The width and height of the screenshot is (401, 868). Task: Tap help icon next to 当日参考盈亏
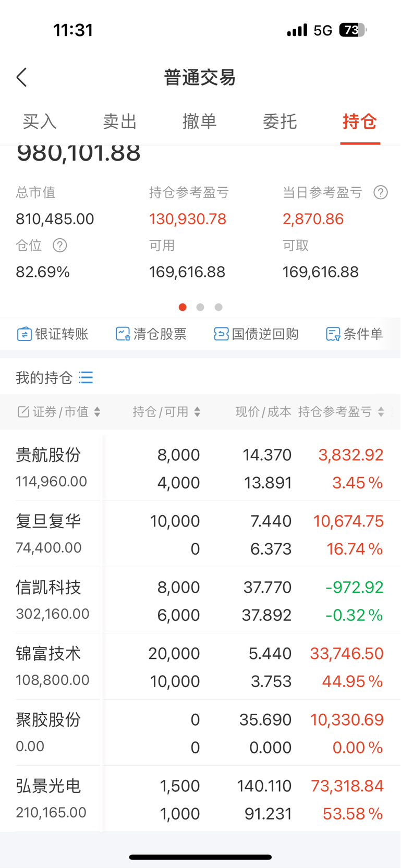point(381,192)
